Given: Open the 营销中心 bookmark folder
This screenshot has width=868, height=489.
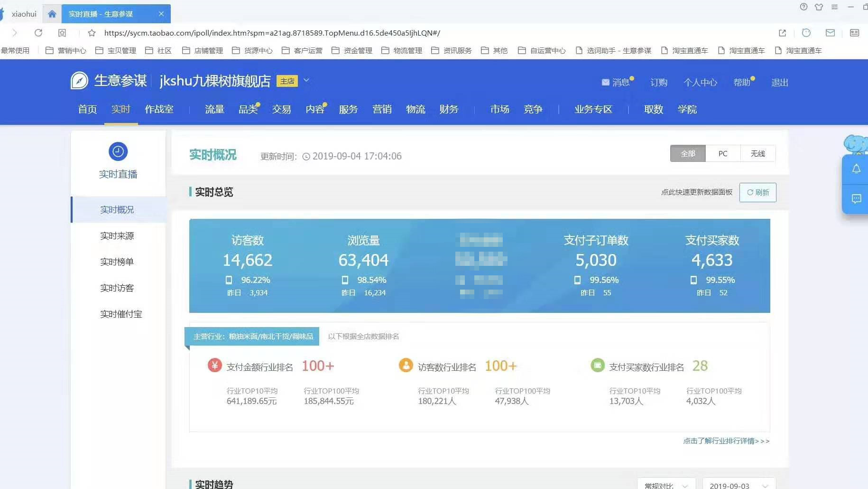Looking at the screenshot, I should click(66, 50).
